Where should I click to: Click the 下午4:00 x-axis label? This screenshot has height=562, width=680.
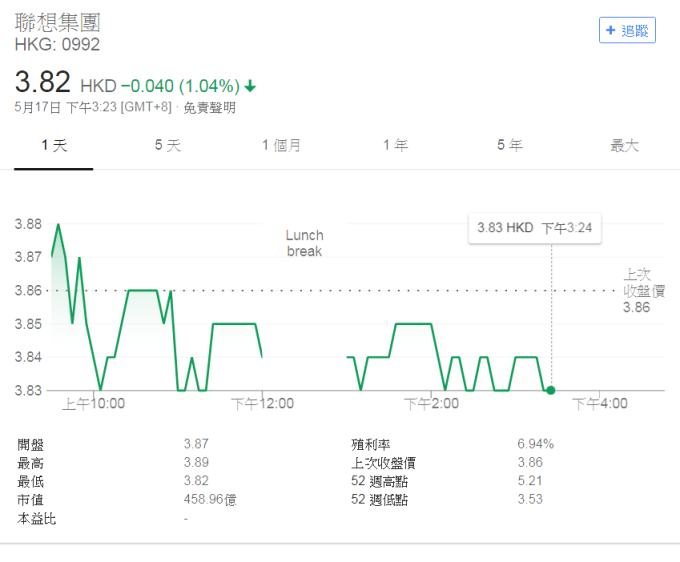(x=600, y=404)
